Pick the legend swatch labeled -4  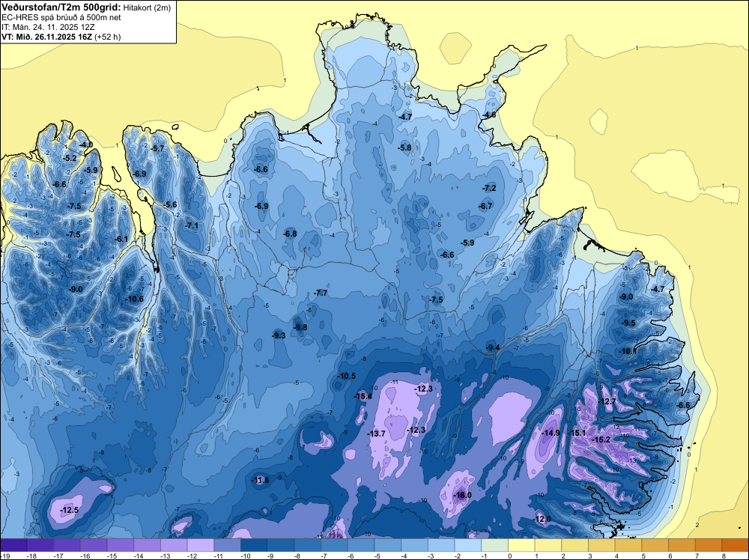[415, 545]
